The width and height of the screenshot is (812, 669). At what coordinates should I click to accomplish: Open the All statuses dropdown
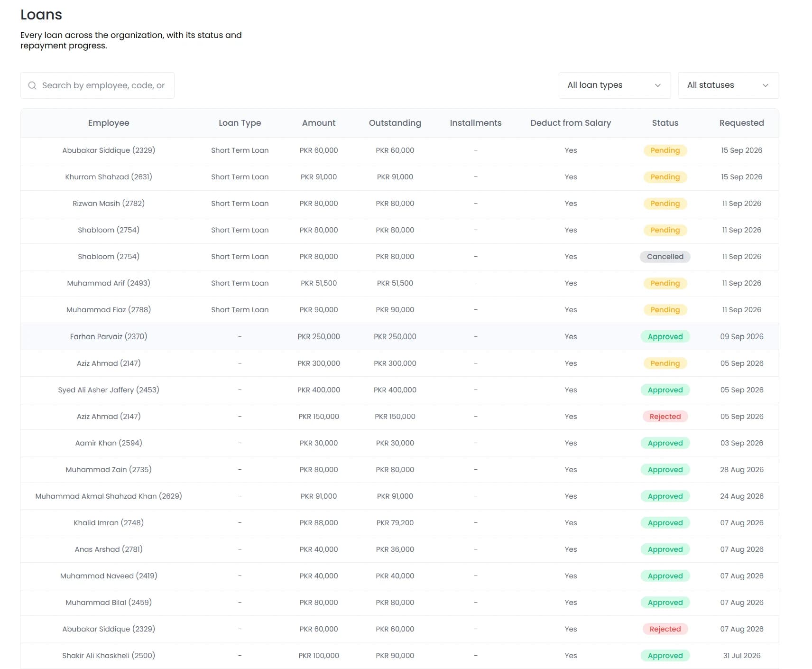point(728,85)
